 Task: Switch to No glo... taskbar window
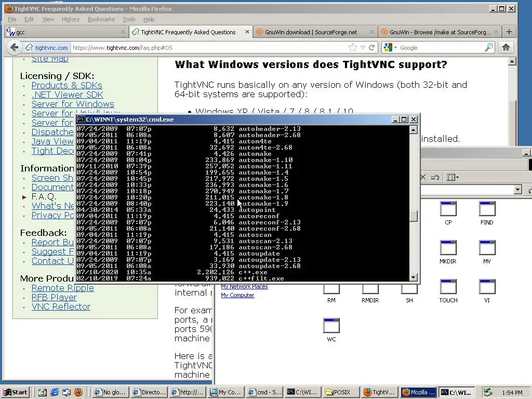(x=111, y=392)
